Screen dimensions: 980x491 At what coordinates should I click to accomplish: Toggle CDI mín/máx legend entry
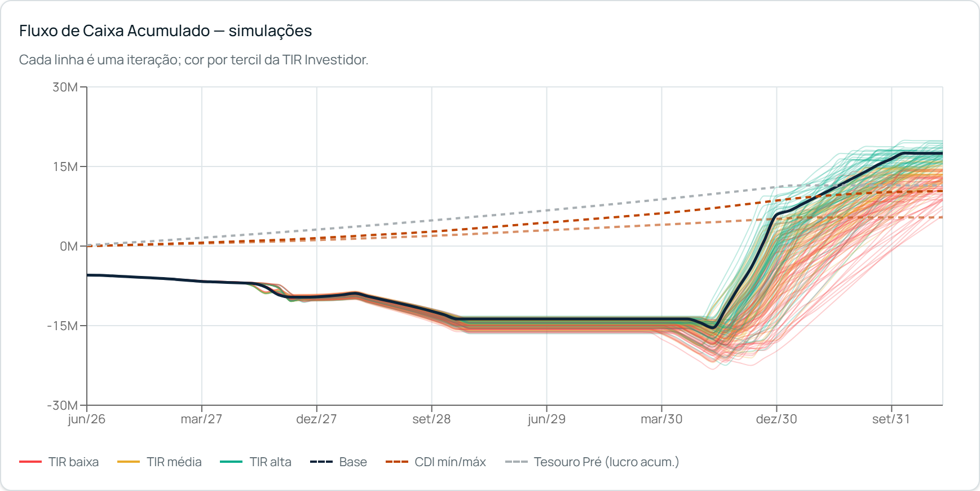436,462
